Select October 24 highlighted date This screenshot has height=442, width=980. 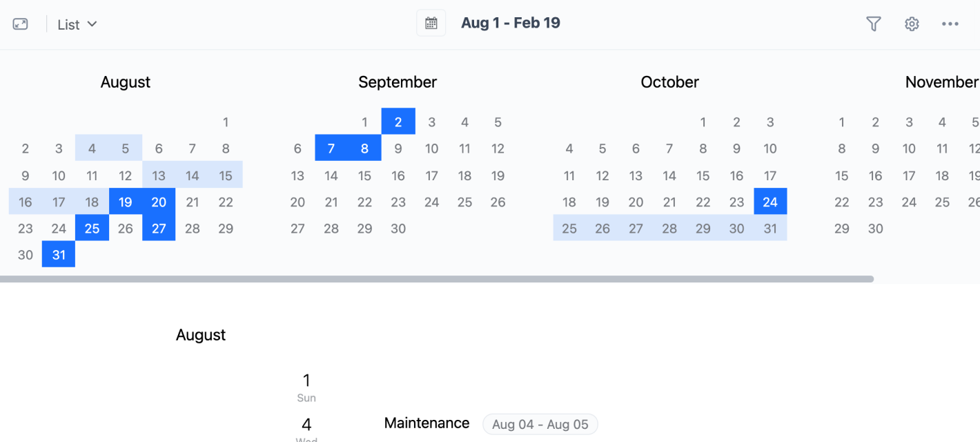pos(770,202)
